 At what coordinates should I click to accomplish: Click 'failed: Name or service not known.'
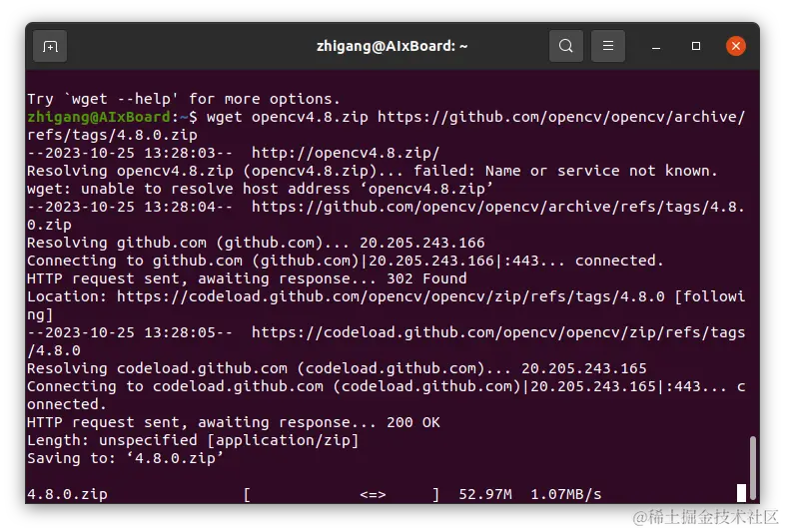(x=565, y=171)
